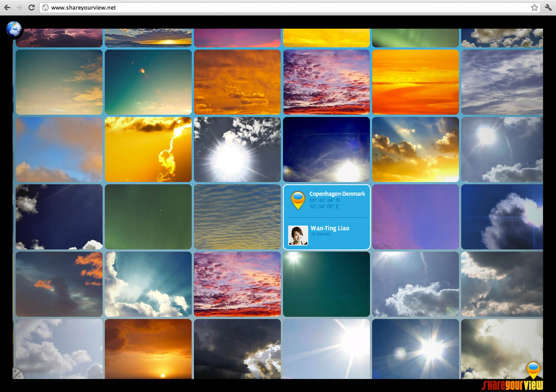556x392 pixels.
Task: Click the orange pin icon in Copenhagen card
Action: click(298, 200)
